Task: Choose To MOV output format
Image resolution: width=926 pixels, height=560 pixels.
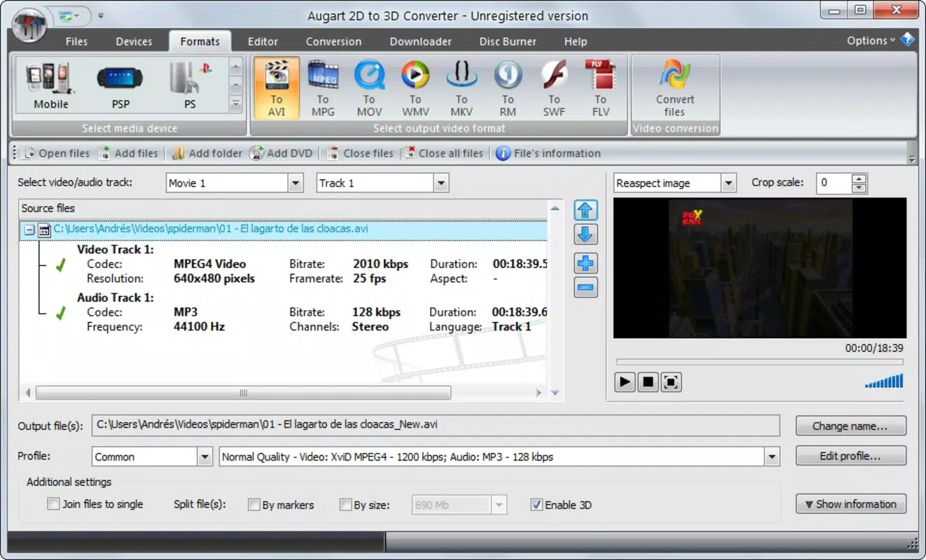Action: click(369, 88)
